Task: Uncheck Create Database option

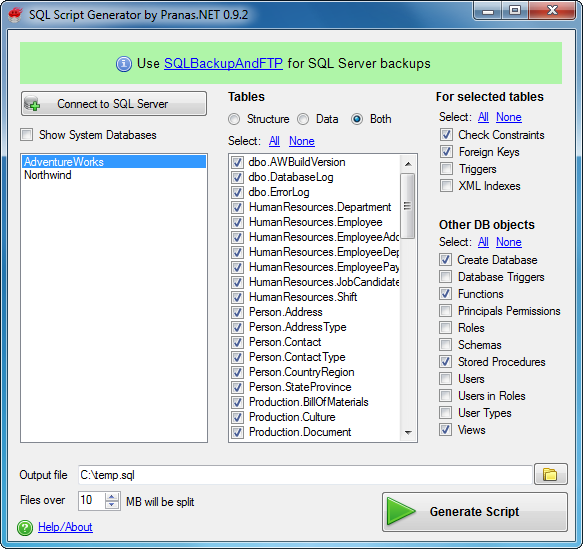Action: click(445, 260)
